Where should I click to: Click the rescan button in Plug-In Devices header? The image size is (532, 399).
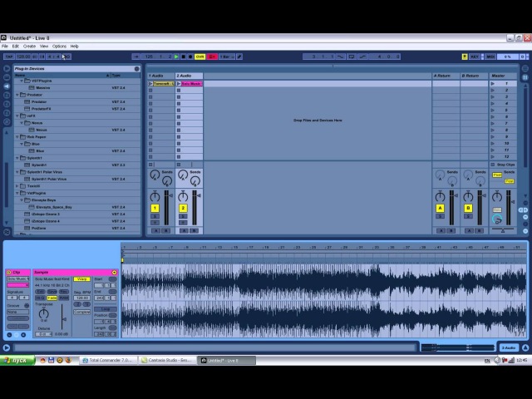click(x=136, y=69)
